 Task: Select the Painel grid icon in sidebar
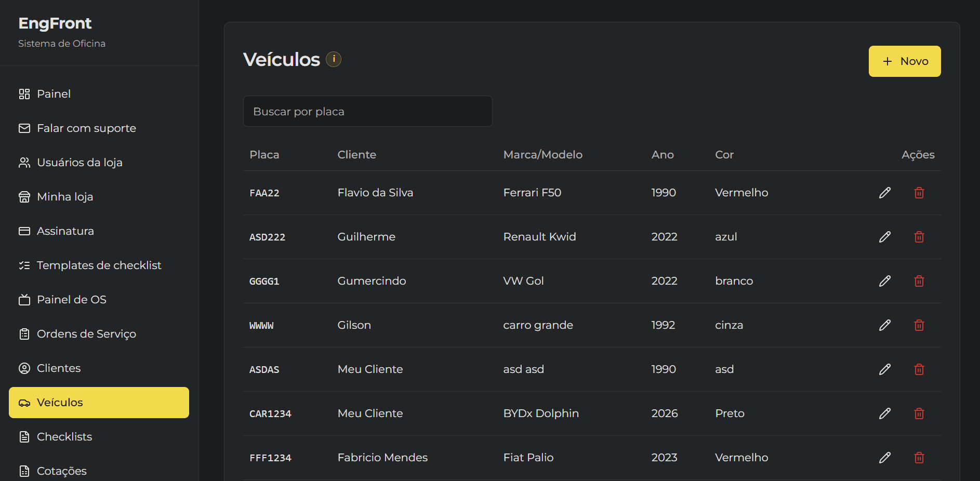click(24, 94)
